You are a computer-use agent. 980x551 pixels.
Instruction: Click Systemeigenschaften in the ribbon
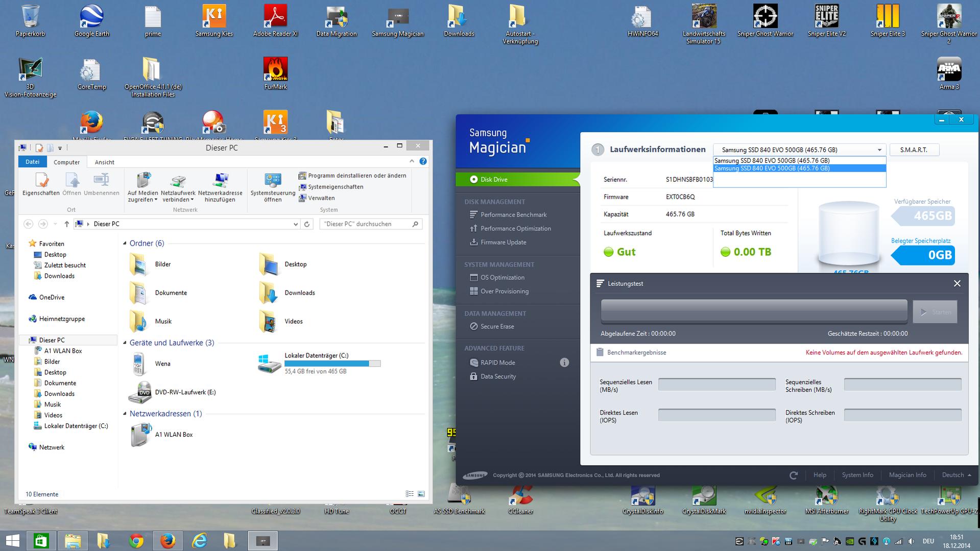click(x=331, y=186)
